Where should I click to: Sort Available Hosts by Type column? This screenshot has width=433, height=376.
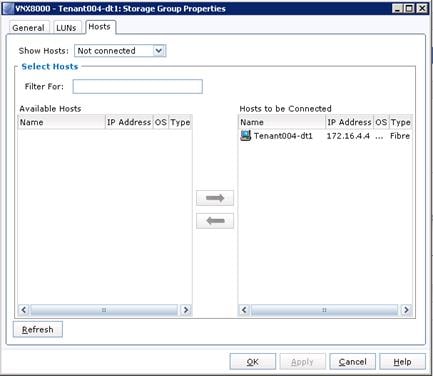click(180, 122)
